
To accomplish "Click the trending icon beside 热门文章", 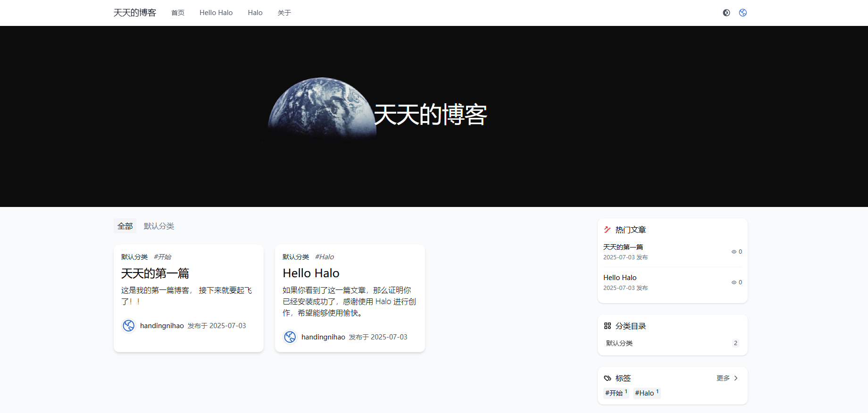I will [x=608, y=230].
